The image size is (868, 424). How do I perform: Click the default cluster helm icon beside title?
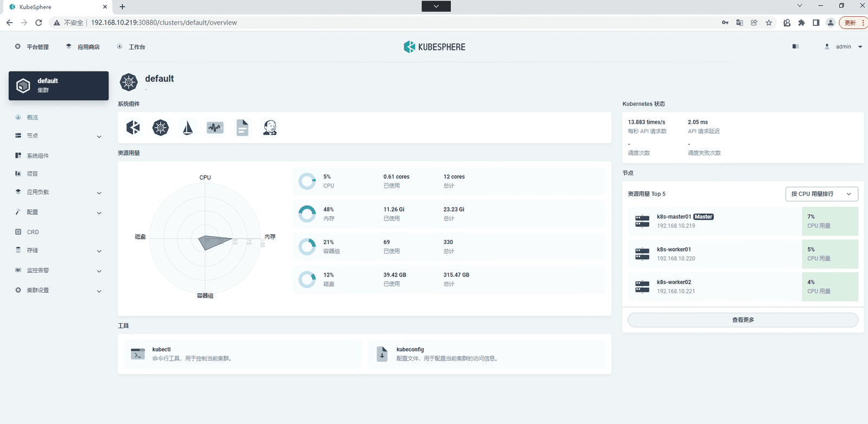coord(129,82)
